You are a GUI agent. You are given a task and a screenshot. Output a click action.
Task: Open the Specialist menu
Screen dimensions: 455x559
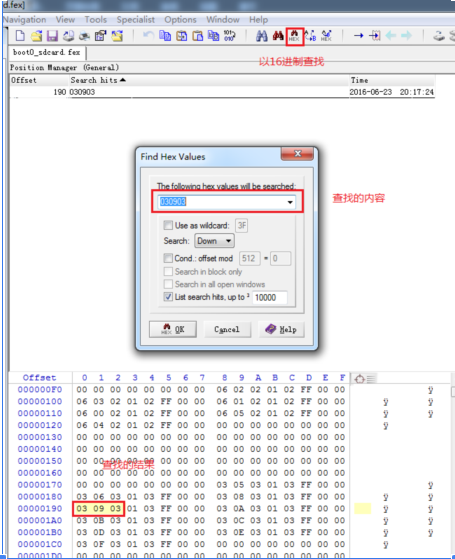click(136, 20)
